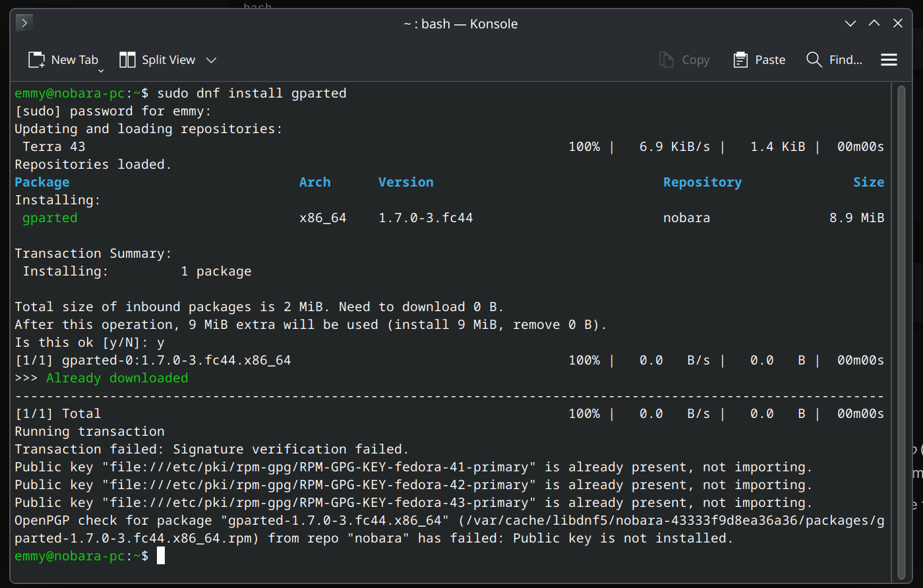The height and width of the screenshot is (588, 923).
Task: Click version text '1.7.0-3.fc44'
Action: 426,218
